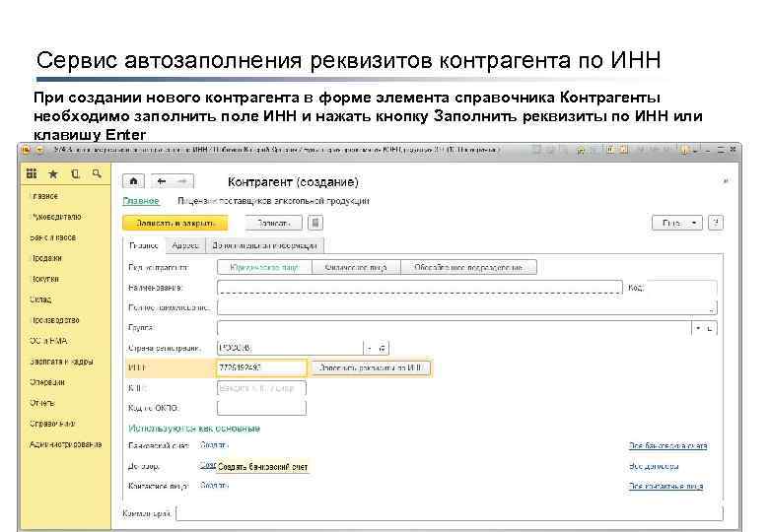Open the sections menu grid icon
The height and width of the screenshot is (532, 769).
point(32,174)
